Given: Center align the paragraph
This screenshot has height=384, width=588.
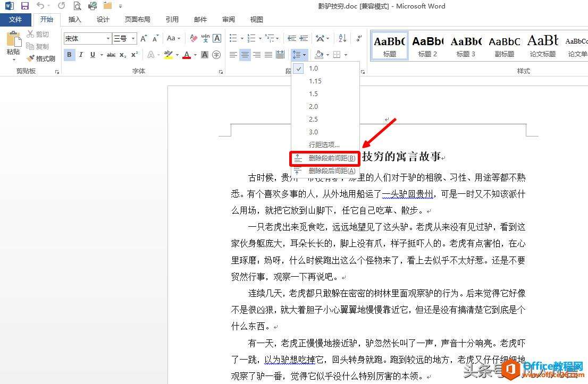Looking at the screenshot, I should coord(245,55).
